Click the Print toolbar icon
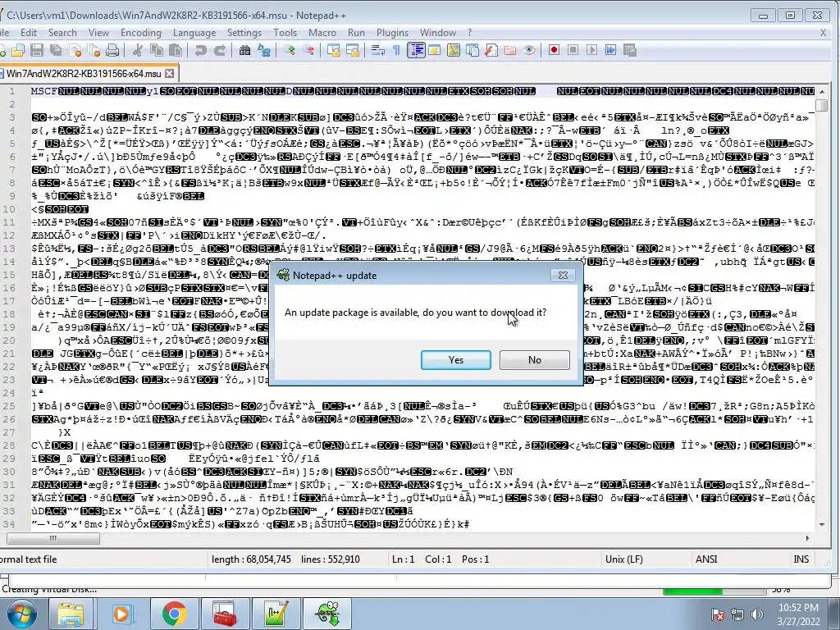 coord(112,50)
